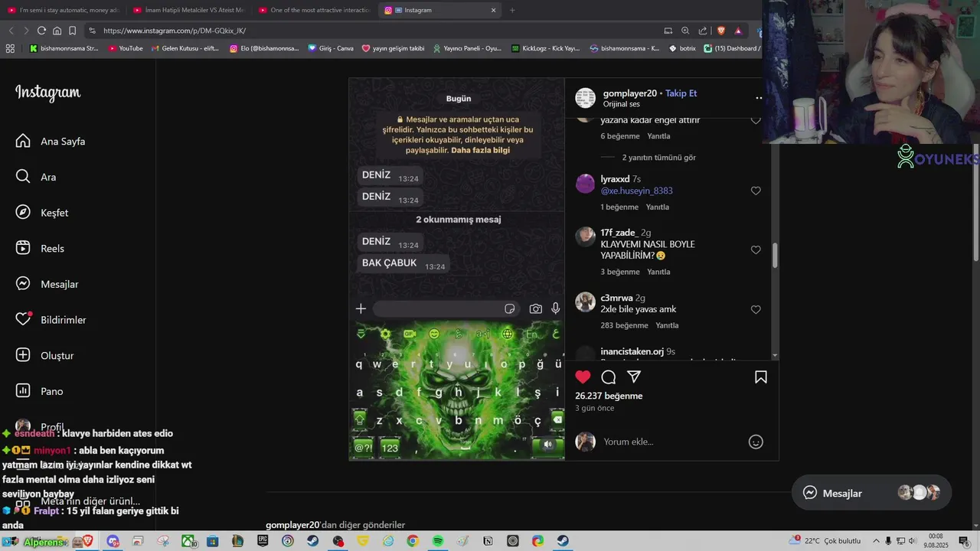This screenshot has height=551, width=980.
Task: Open the browser zoom magnifier icon
Action: tap(685, 31)
